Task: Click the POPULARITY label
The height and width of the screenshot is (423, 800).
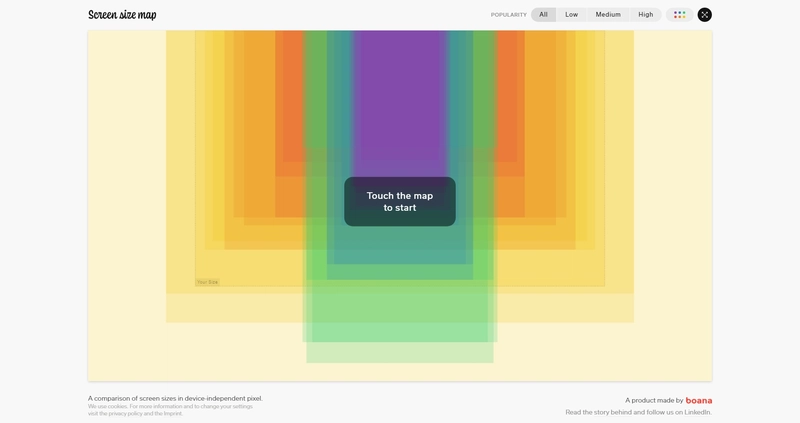Action: [x=509, y=15]
